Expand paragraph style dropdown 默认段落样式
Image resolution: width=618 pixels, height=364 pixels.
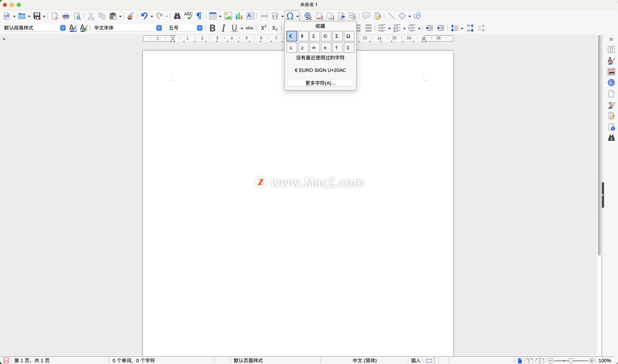[x=63, y=28]
